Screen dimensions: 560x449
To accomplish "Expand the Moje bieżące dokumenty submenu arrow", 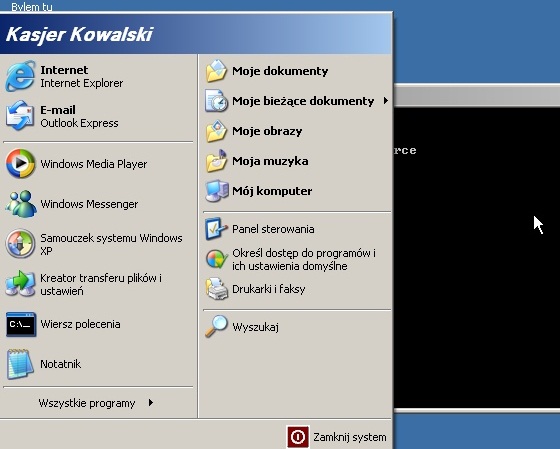I will pyautogui.click(x=386, y=101).
